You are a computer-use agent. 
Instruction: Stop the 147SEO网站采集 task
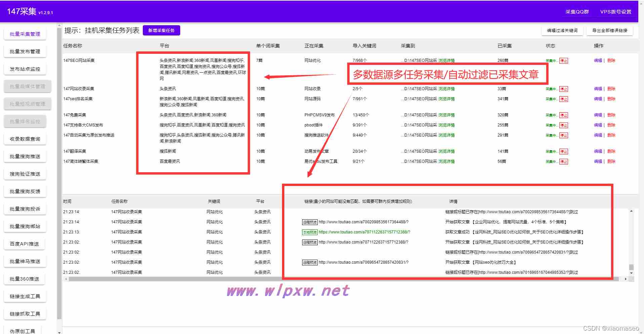coord(564,61)
